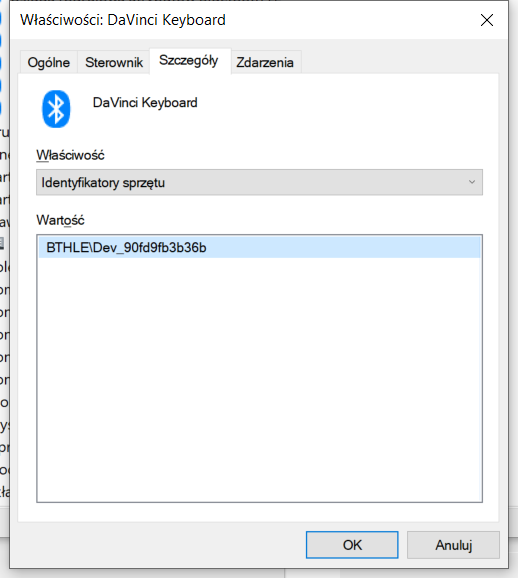518x578 pixels.
Task: Click the Wartość label
Action: point(60,220)
